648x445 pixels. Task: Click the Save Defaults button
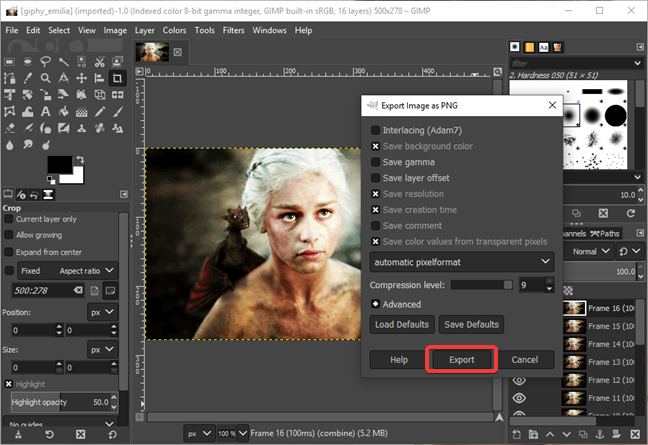[x=472, y=324]
